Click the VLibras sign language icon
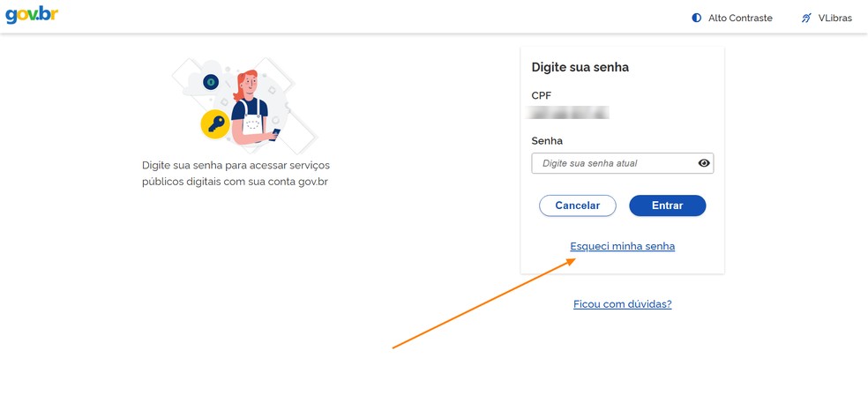 pyautogui.click(x=806, y=18)
